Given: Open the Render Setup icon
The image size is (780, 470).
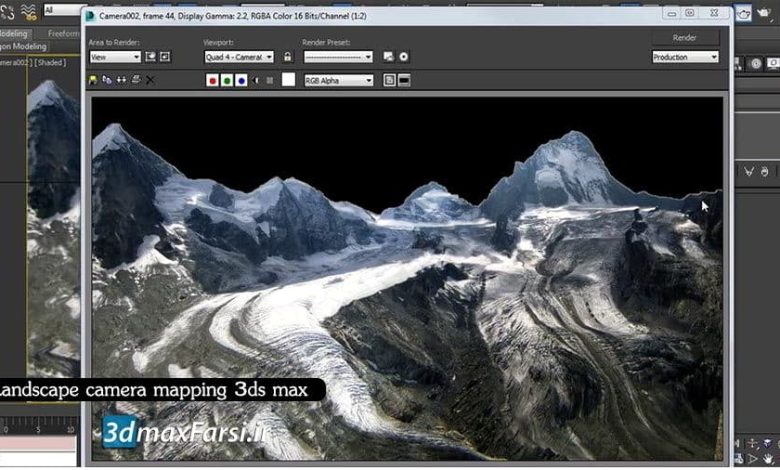Looking at the screenshot, I should coord(389,57).
